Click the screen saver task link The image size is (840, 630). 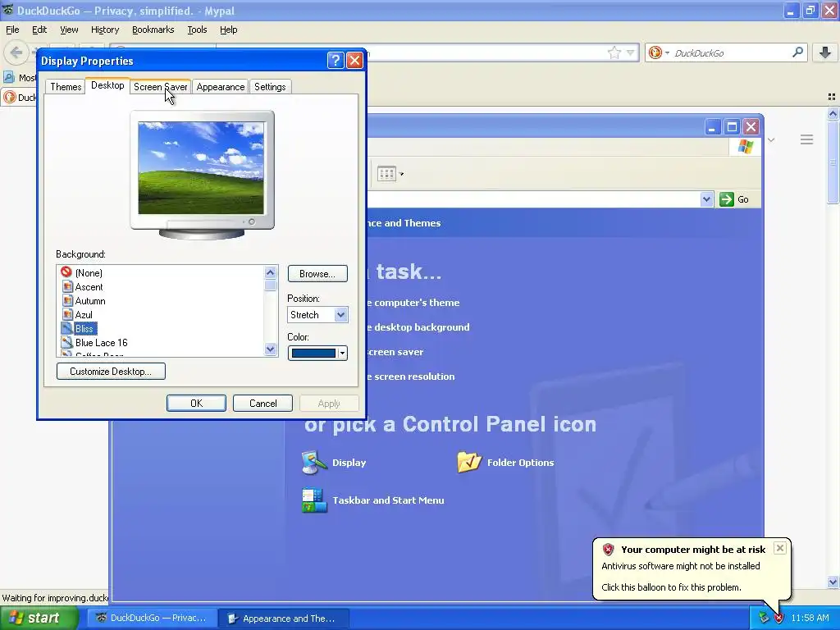click(395, 352)
